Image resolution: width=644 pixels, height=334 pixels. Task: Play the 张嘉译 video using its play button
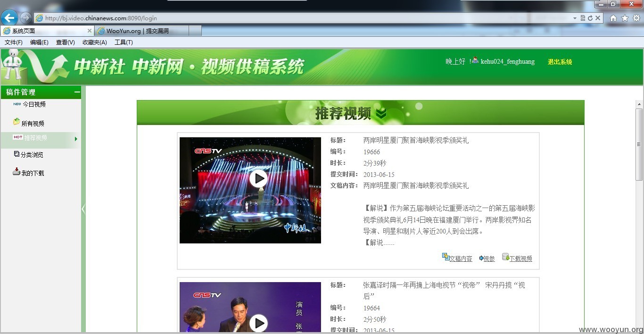click(258, 323)
